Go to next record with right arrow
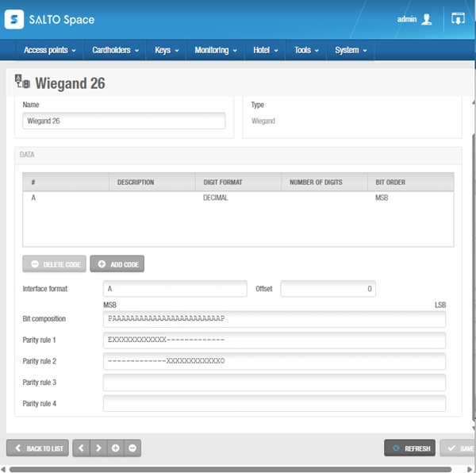This screenshot has height=473, width=476. click(x=98, y=448)
